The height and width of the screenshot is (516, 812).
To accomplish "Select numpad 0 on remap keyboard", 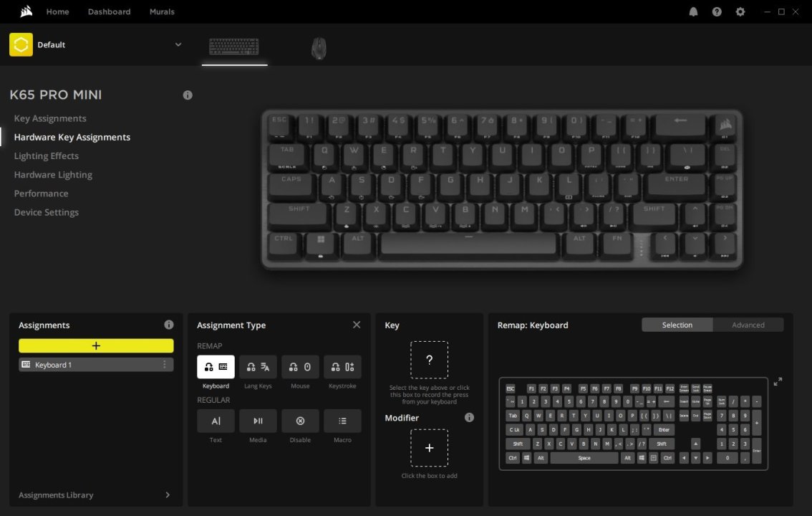I will (x=727, y=458).
